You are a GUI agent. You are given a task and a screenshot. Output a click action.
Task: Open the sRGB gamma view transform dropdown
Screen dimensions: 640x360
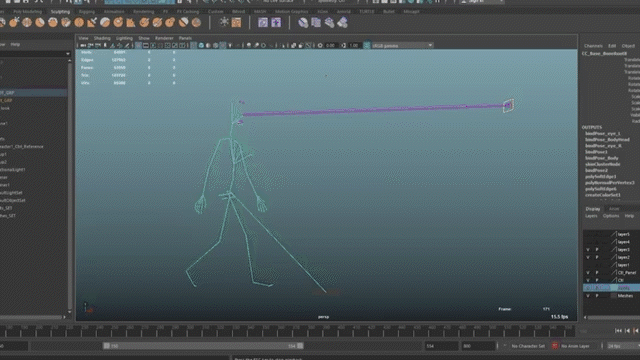pyautogui.click(x=402, y=46)
